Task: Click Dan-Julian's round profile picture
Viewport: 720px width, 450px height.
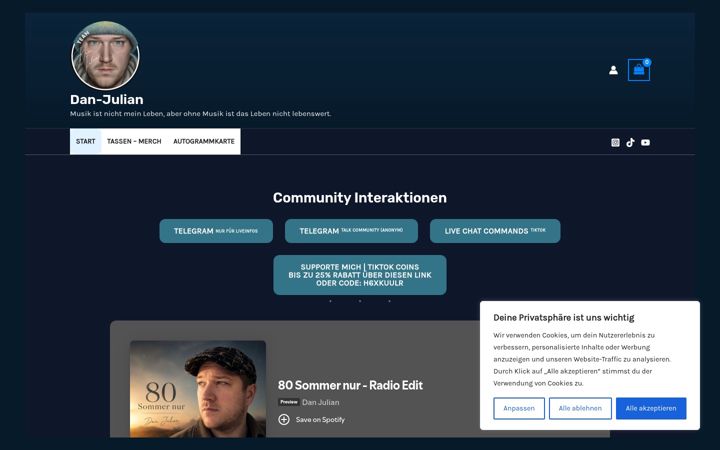Action: (105, 56)
